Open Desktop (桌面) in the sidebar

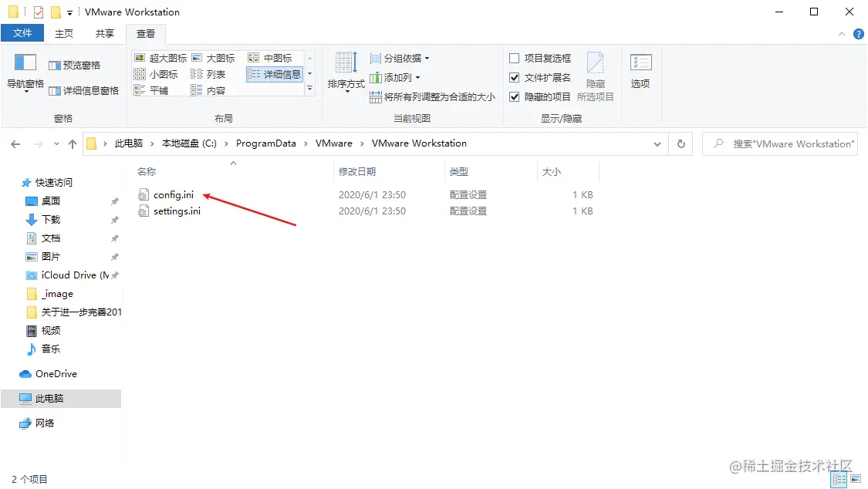[x=50, y=201]
